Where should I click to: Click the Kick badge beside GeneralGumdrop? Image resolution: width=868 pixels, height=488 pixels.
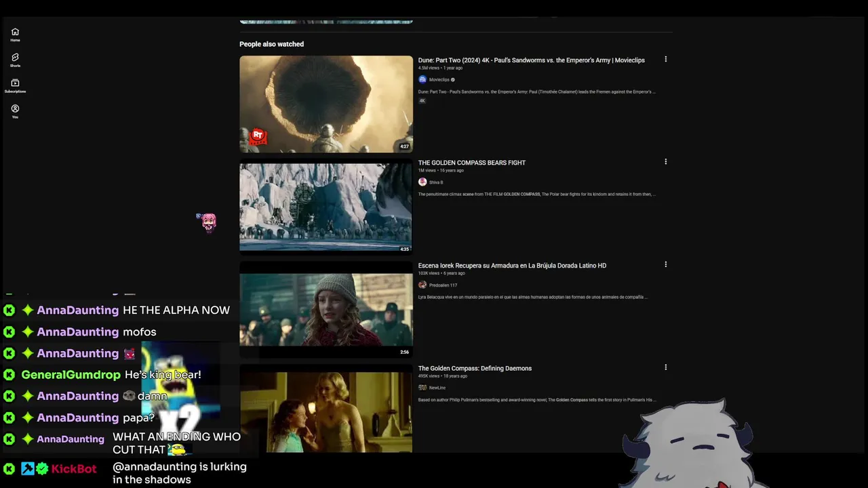(x=9, y=375)
